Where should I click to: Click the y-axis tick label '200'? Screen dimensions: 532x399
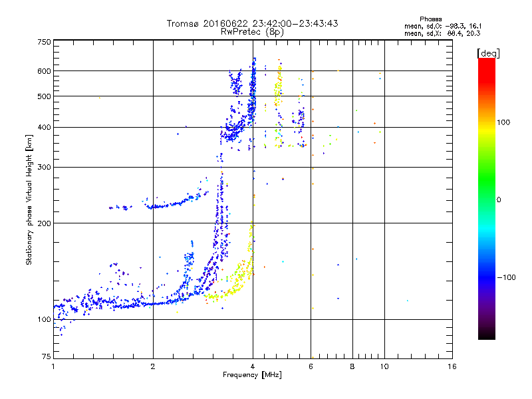(44, 223)
